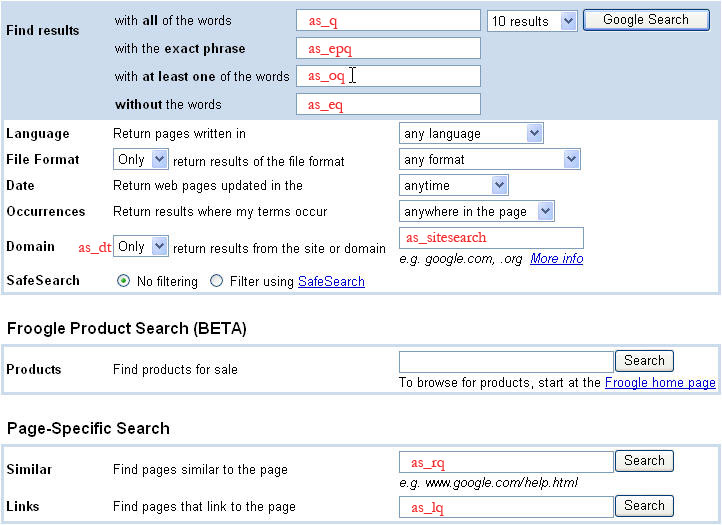Expand the any language dropdown
The width and height of the screenshot is (722, 525).
(471, 133)
